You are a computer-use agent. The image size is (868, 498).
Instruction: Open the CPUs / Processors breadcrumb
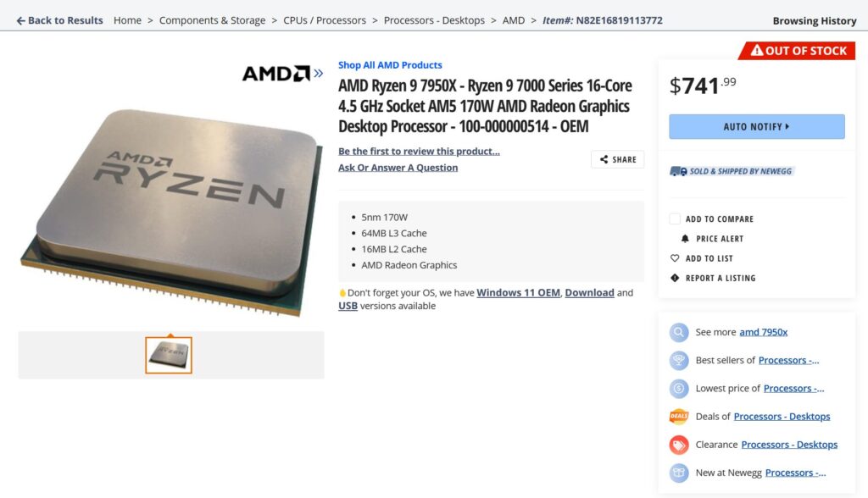[325, 20]
